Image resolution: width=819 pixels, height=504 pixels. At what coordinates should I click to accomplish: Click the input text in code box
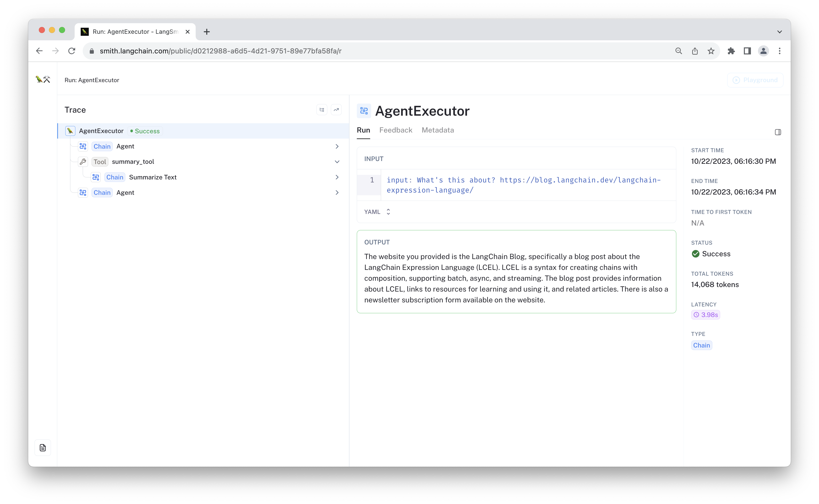523,185
